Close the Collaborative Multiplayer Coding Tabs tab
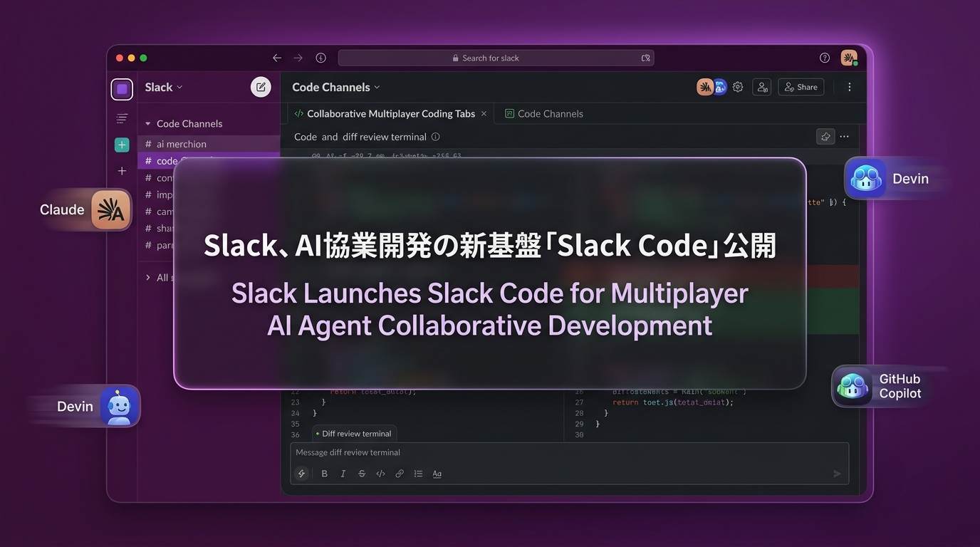The image size is (980, 547). point(484,113)
